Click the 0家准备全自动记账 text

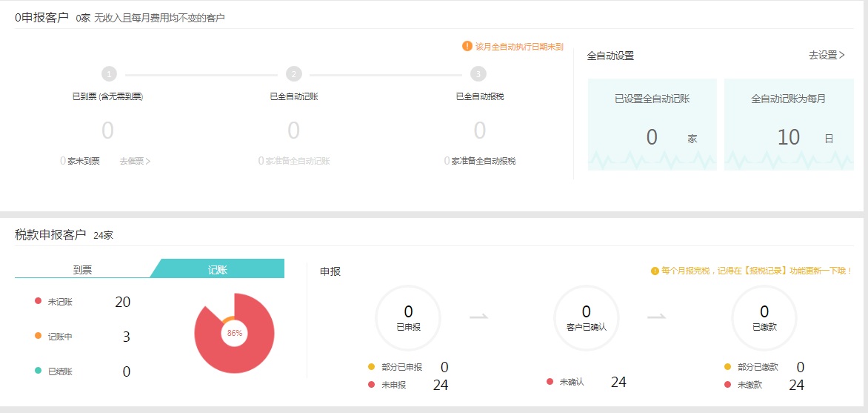294,162
